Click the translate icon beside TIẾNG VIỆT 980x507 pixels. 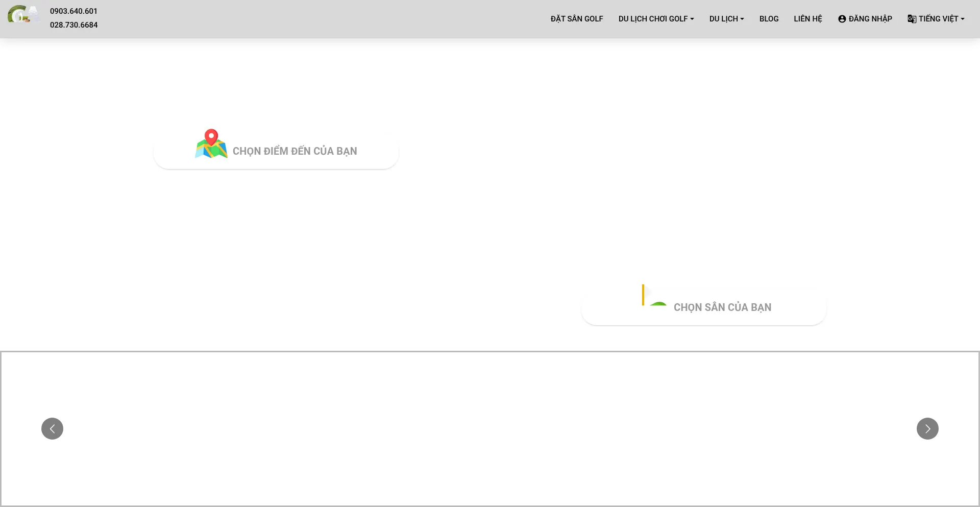912,19
